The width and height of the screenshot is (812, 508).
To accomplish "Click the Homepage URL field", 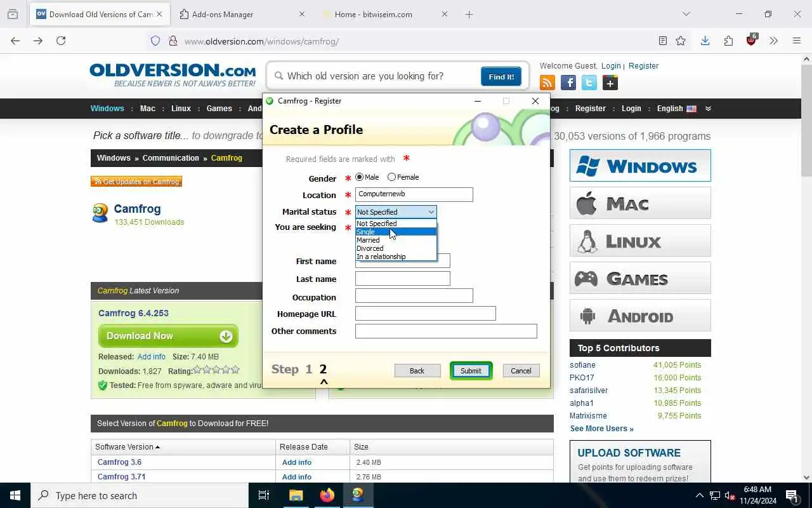I will [425, 313].
